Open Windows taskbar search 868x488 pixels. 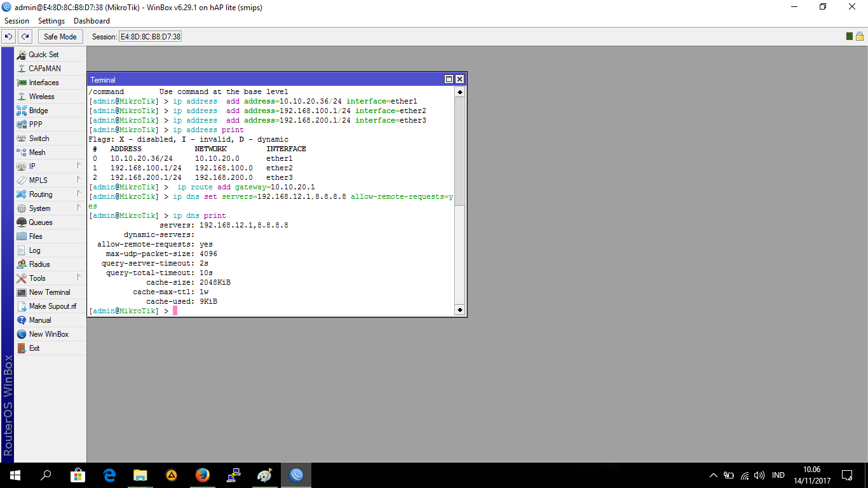(x=46, y=475)
